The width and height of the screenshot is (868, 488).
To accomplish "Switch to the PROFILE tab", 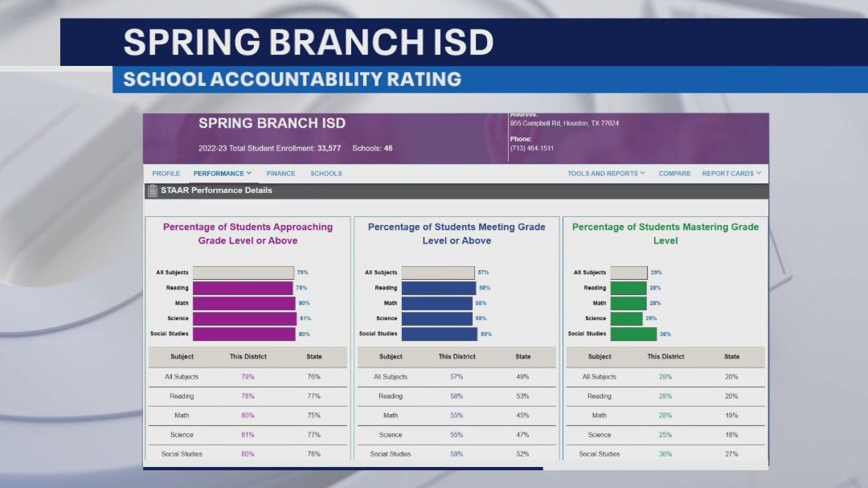I will coord(166,173).
